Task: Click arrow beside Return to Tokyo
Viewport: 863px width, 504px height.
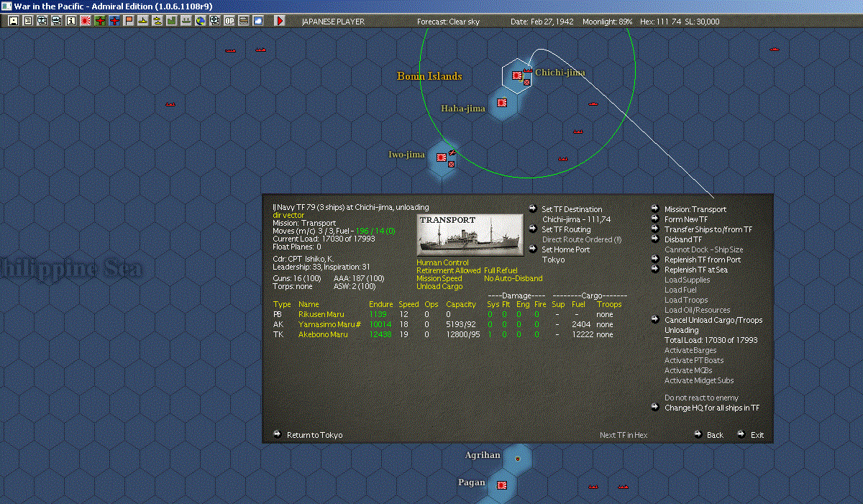Action: coord(278,434)
